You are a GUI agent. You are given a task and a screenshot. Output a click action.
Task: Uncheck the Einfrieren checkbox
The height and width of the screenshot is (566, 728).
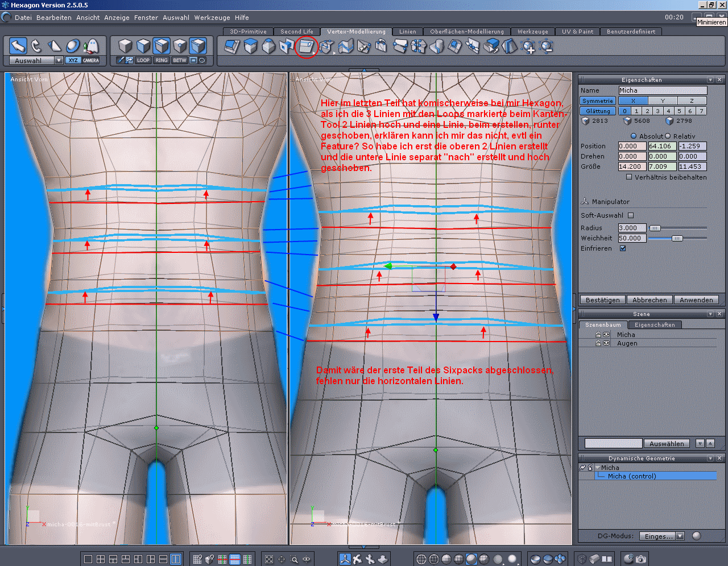623,248
